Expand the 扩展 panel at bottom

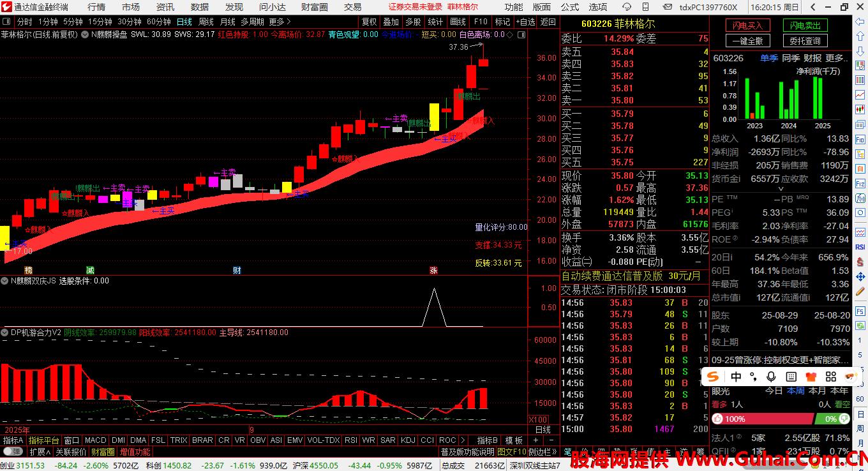[x=40, y=452]
